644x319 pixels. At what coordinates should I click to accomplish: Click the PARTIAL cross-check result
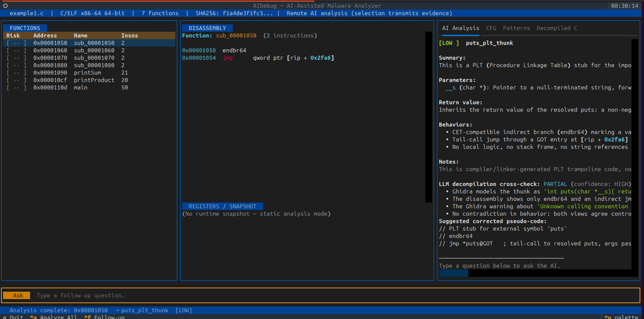555,184
